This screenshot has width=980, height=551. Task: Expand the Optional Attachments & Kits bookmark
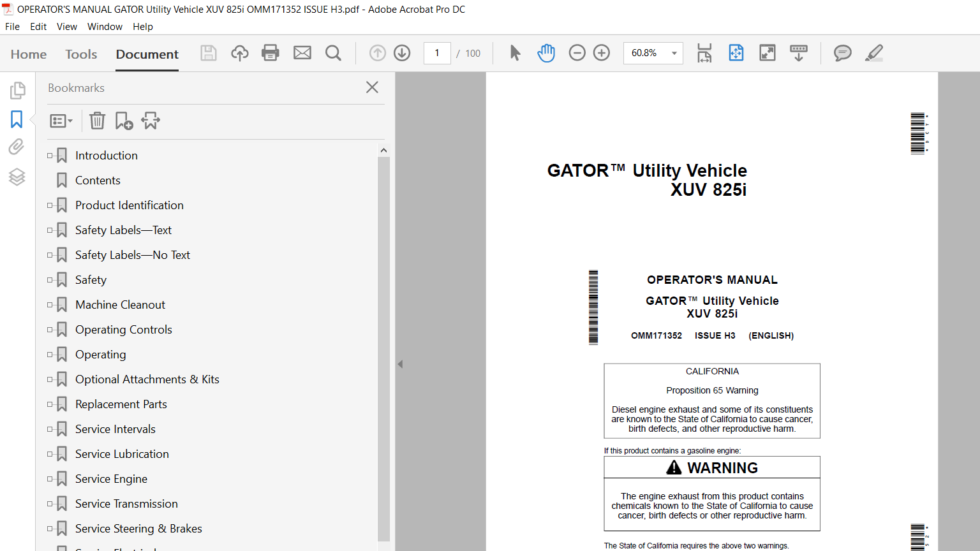[x=50, y=379]
